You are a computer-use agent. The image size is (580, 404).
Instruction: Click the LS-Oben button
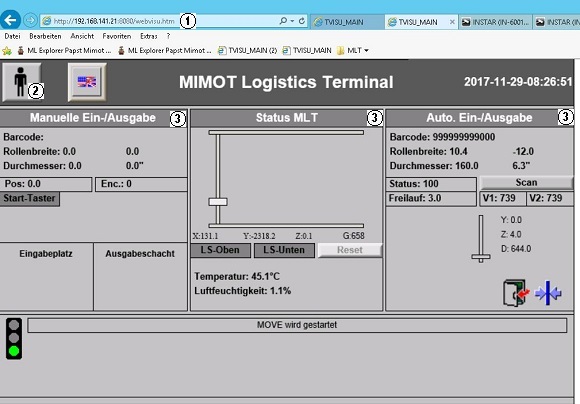220,250
